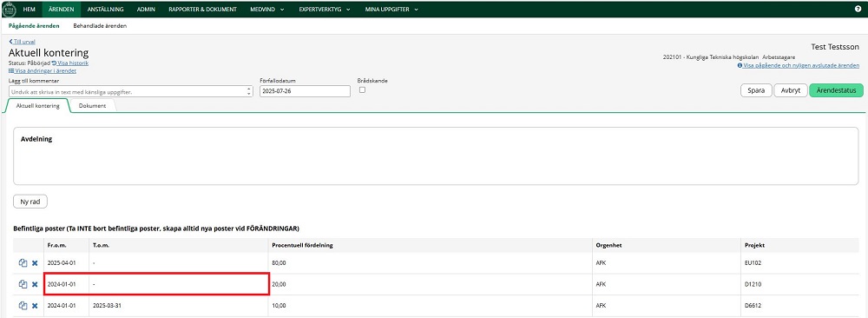Open the ANSTÄLLNING menu item
The width and height of the screenshot is (868, 318).
coord(105,10)
